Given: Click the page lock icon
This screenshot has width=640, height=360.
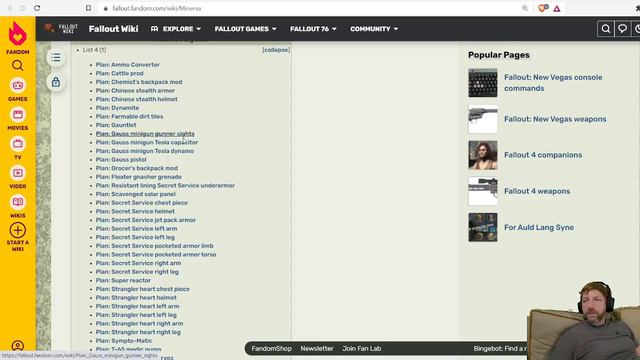Looking at the screenshot, I should [x=56, y=82].
